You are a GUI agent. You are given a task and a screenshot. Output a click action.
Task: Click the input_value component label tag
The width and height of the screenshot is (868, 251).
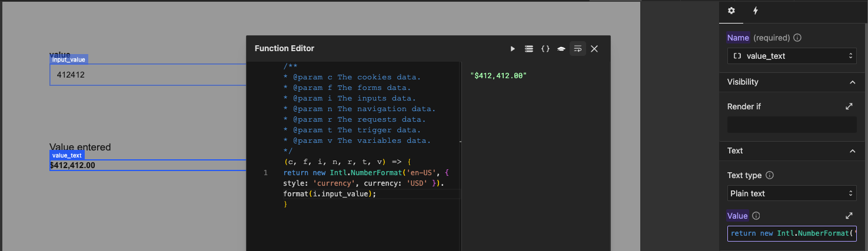click(69, 59)
